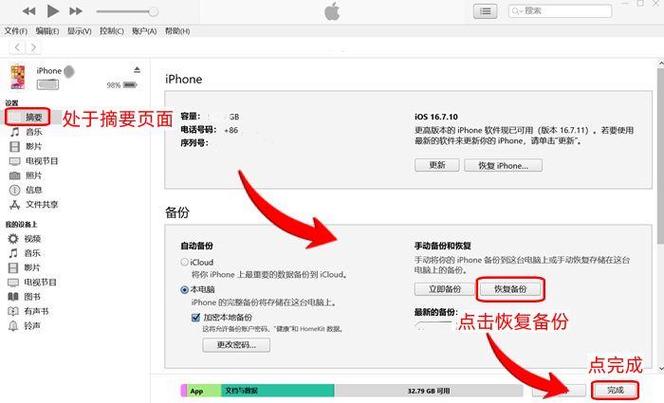Open 有声书 under 我的设备上
Image resolution: width=664 pixels, height=403 pixels.
pyautogui.click(x=28, y=311)
